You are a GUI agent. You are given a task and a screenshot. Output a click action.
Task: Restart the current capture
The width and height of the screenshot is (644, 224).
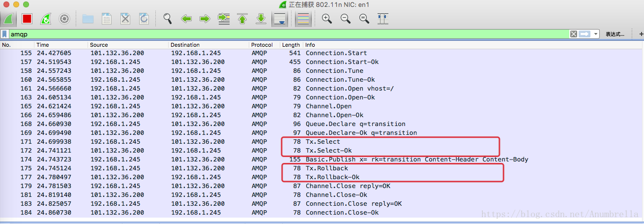[45, 19]
